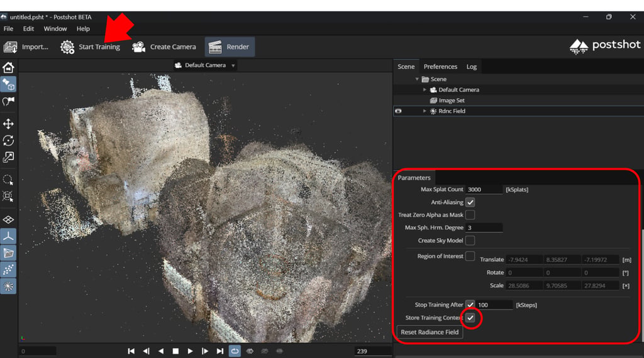Enable Treat Zero Alpha as Mask
The image size is (644, 358).
[x=470, y=215]
